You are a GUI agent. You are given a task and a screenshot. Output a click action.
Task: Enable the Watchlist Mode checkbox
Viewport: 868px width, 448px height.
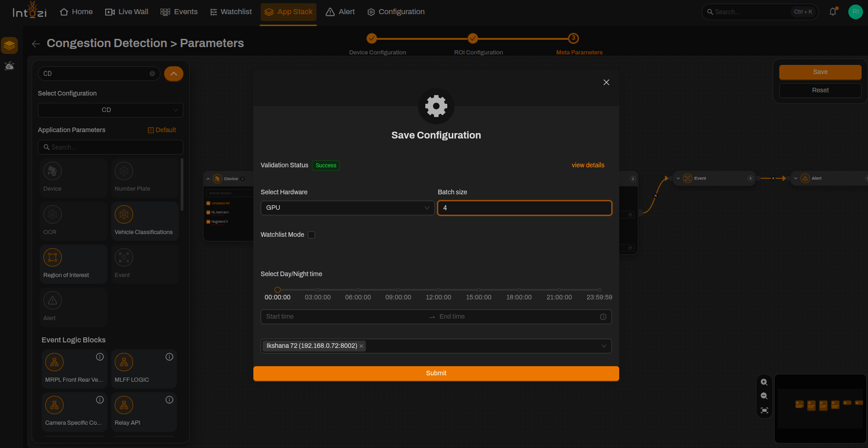point(311,235)
